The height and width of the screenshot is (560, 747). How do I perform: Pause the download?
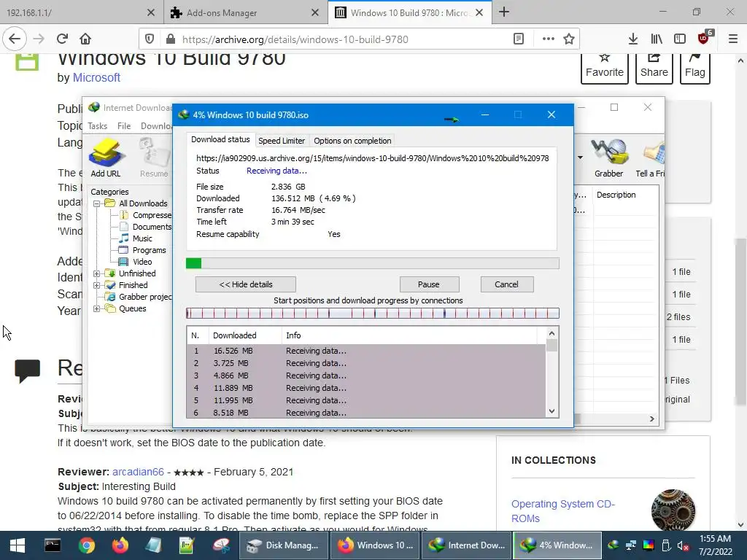[429, 285]
